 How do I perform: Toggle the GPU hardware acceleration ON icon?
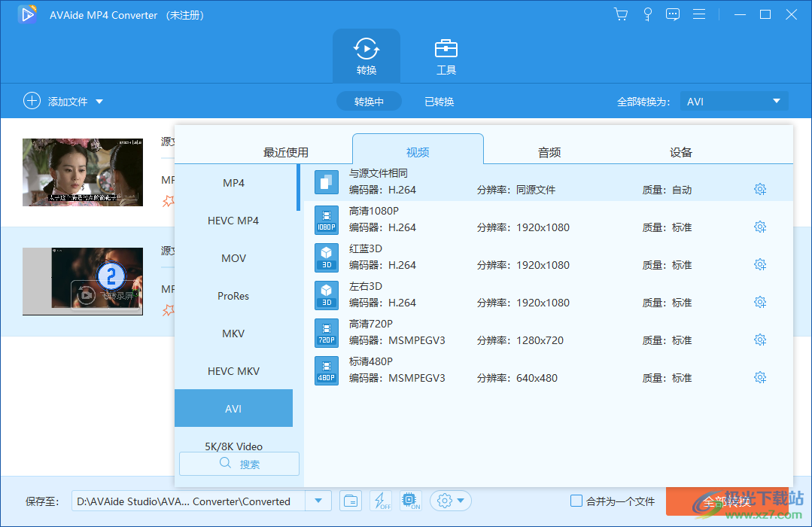click(411, 501)
